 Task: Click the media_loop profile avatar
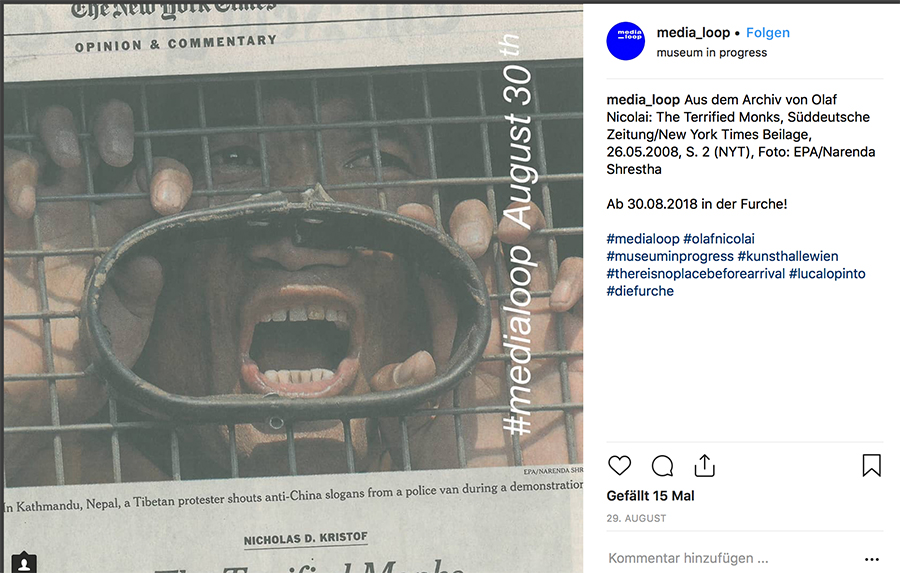coord(626,41)
